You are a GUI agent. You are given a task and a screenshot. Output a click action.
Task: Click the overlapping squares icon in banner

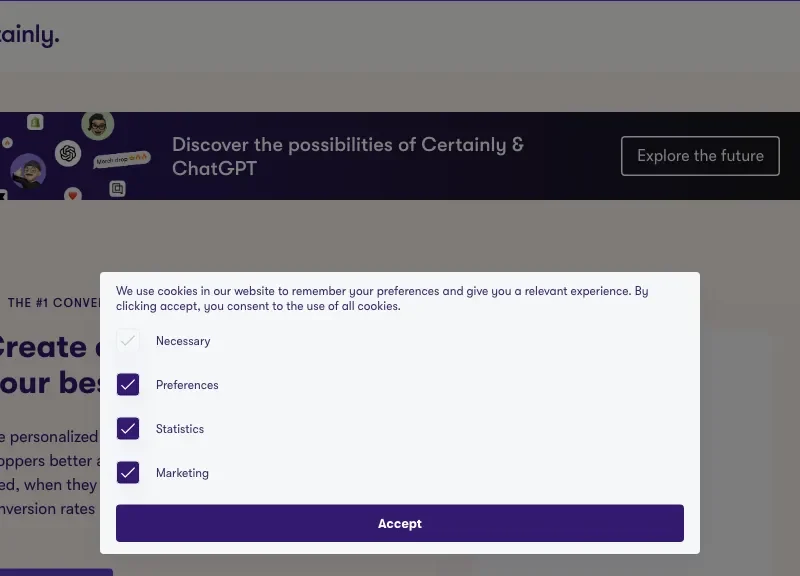[118, 188]
